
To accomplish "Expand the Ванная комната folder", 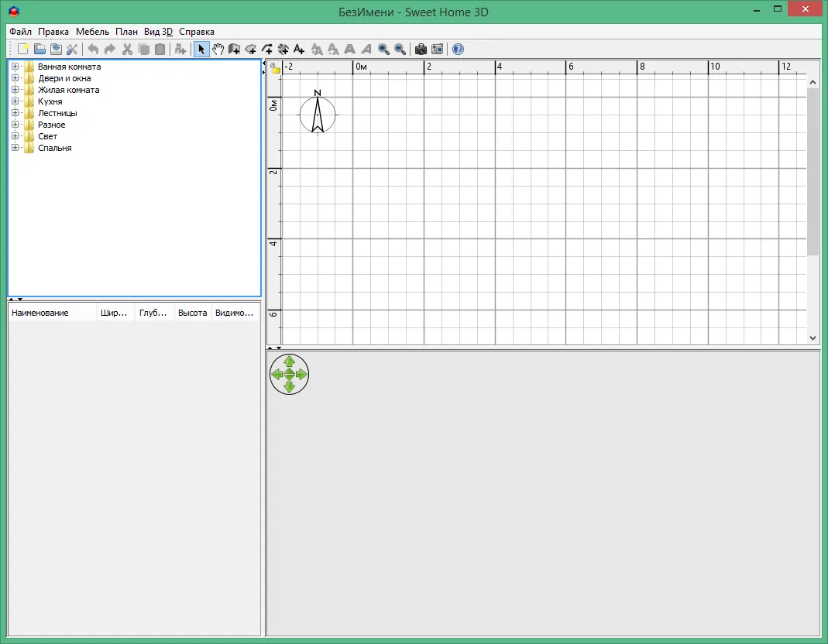I will coord(15,67).
